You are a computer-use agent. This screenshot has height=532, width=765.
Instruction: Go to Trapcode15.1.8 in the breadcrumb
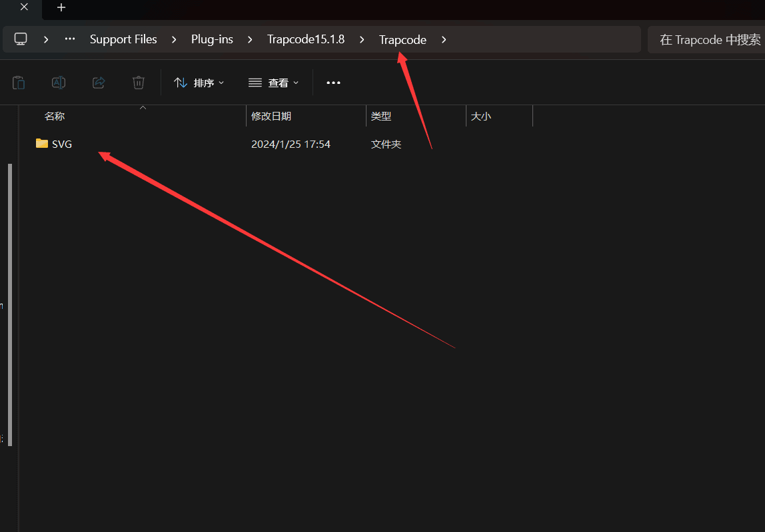[306, 39]
